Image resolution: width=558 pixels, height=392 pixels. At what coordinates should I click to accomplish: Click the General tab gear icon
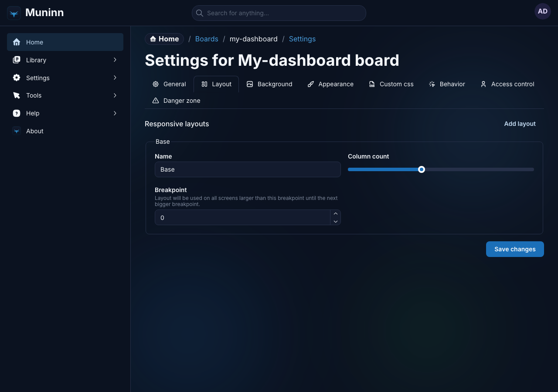tap(156, 84)
